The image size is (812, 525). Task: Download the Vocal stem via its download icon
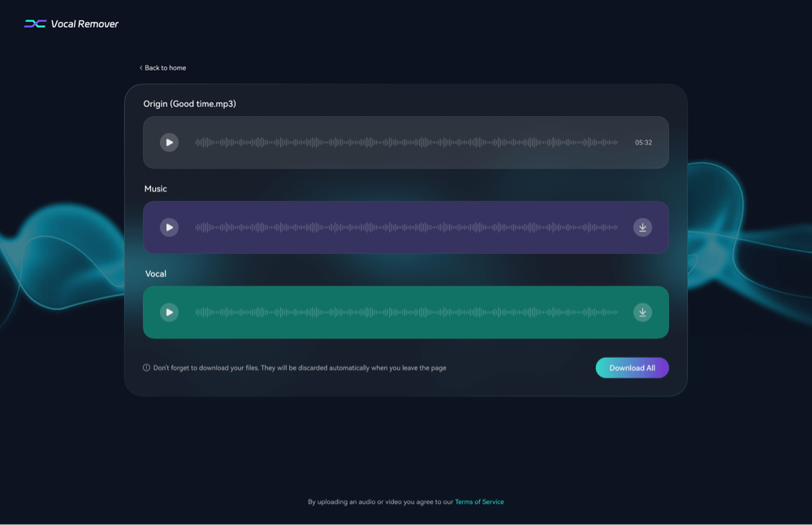tap(642, 312)
